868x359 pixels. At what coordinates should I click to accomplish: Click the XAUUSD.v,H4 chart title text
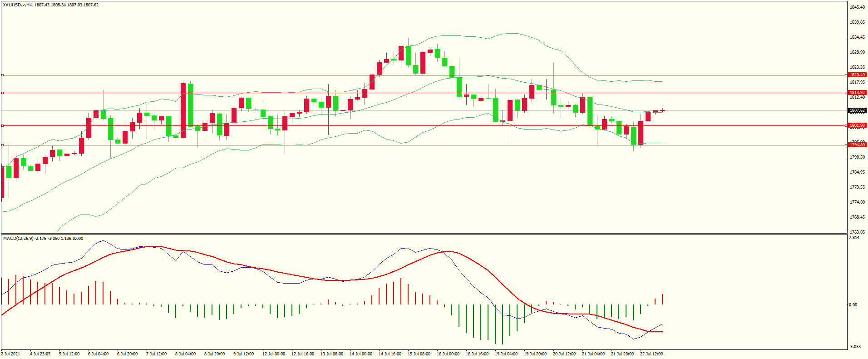point(17,5)
